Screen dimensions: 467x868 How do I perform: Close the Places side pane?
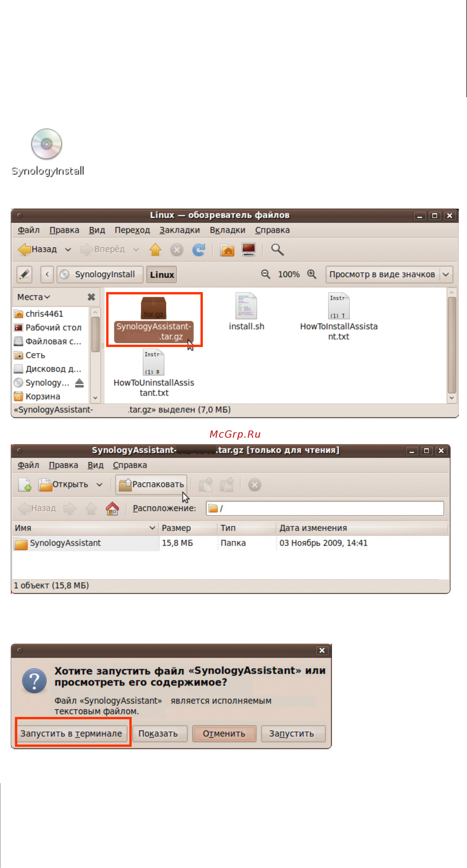tap(91, 297)
